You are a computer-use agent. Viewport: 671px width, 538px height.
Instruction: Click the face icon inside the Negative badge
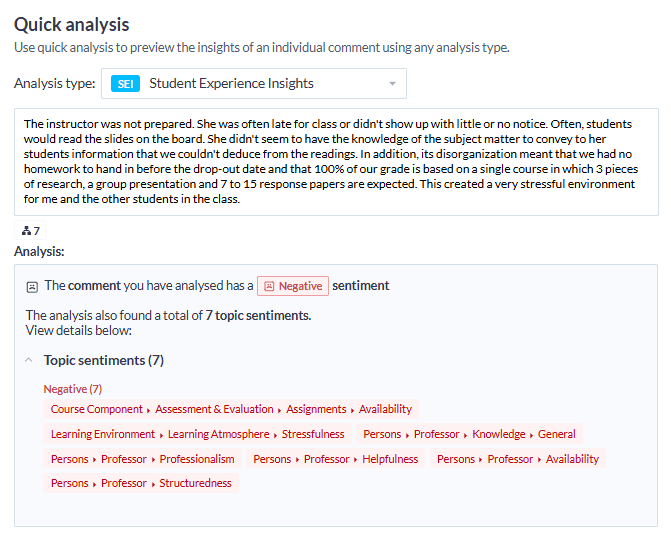point(267,286)
